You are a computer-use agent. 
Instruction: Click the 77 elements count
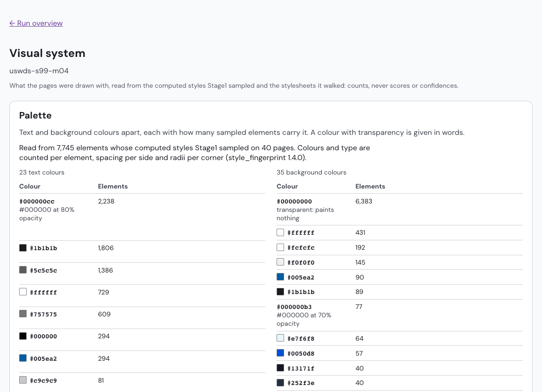coord(359,307)
